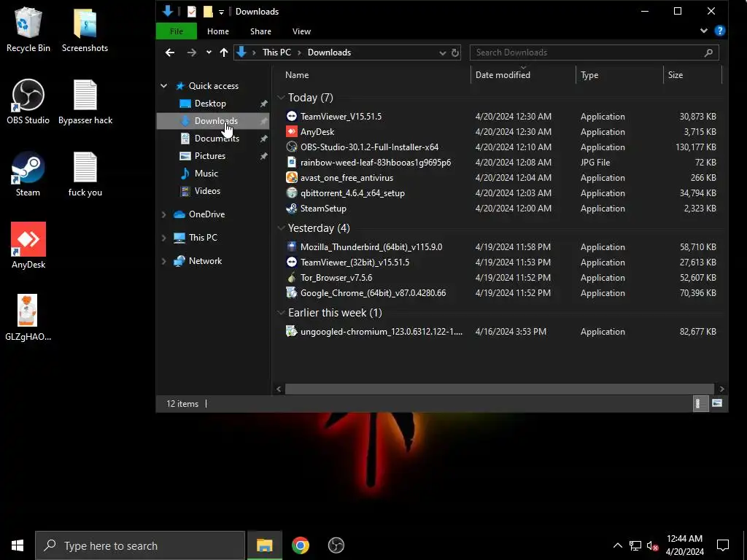Switch to the Home ribbon tab

(x=218, y=31)
